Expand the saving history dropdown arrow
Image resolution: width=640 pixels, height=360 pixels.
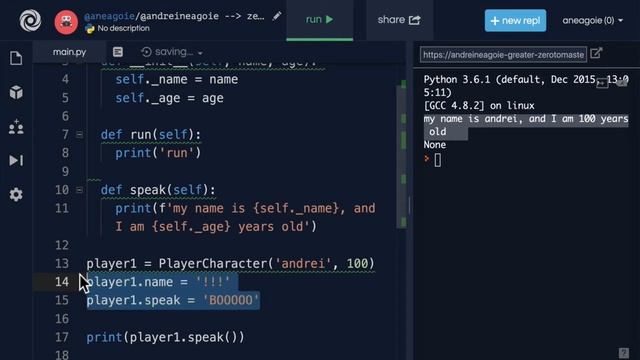tap(200, 53)
